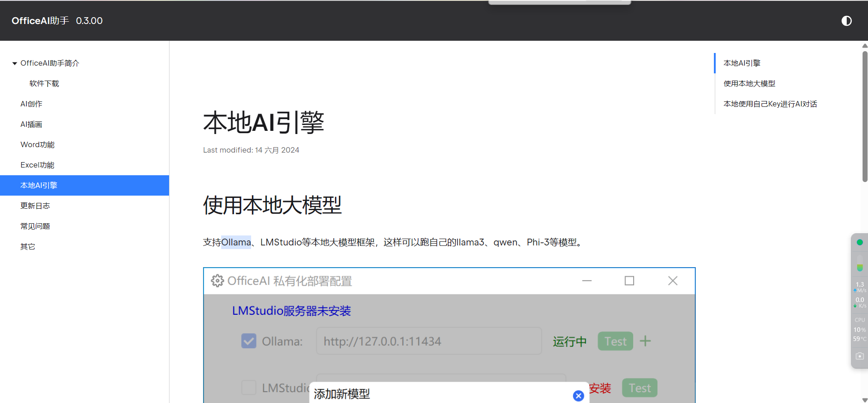Viewport: 868px width, 403px height.
Task: Click the gear icon in OfficeAI dialog
Action: [x=218, y=281]
